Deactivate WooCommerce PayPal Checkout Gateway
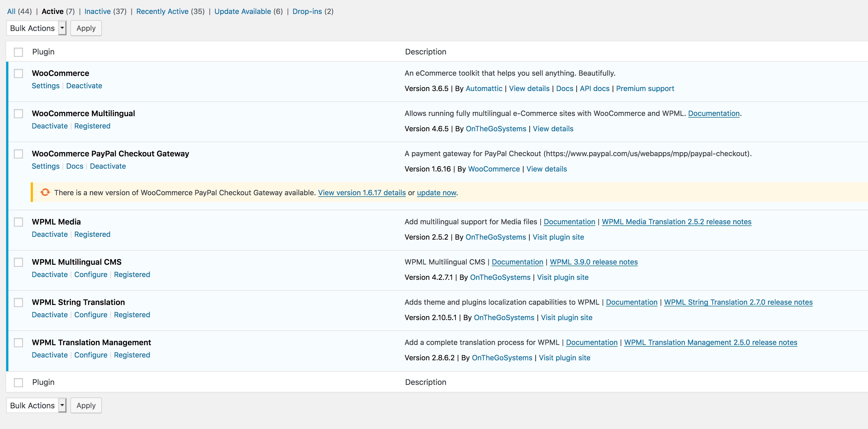The width and height of the screenshot is (868, 429). click(x=108, y=166)
